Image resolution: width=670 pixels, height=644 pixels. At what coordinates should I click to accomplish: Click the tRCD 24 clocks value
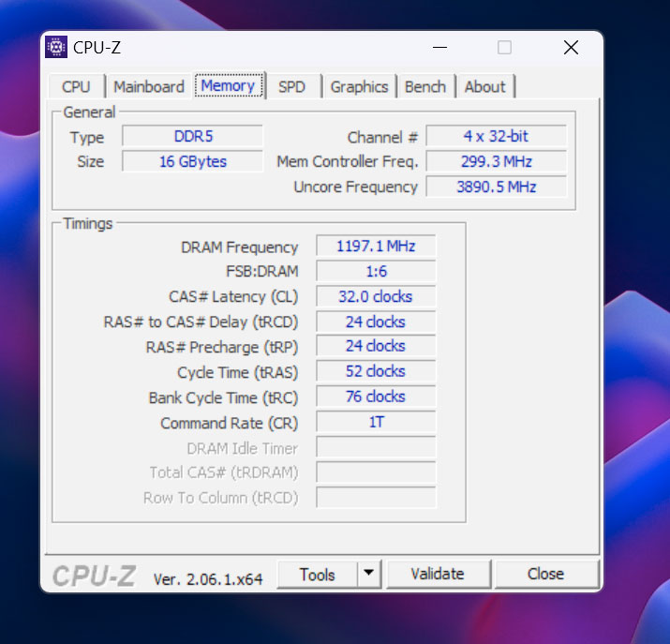(x=376, y=322)
